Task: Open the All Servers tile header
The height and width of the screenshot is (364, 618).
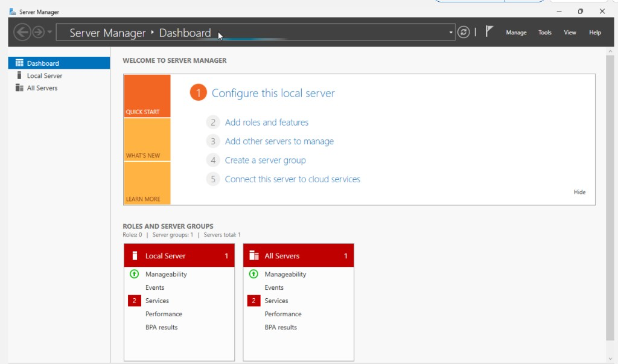Action: tap(298, 255)
